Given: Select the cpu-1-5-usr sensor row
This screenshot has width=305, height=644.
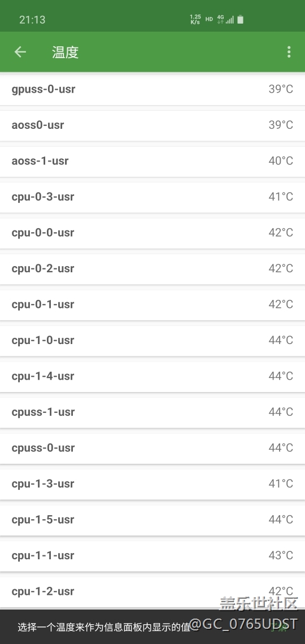Looking at the screenshot, I should click(152, 520).
